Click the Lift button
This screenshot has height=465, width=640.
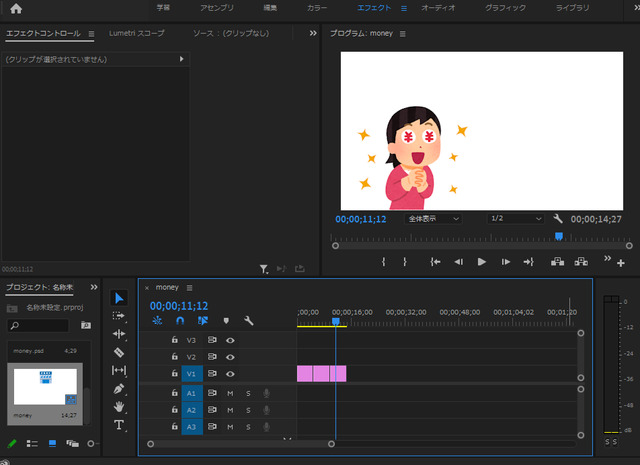coord(558,262)
